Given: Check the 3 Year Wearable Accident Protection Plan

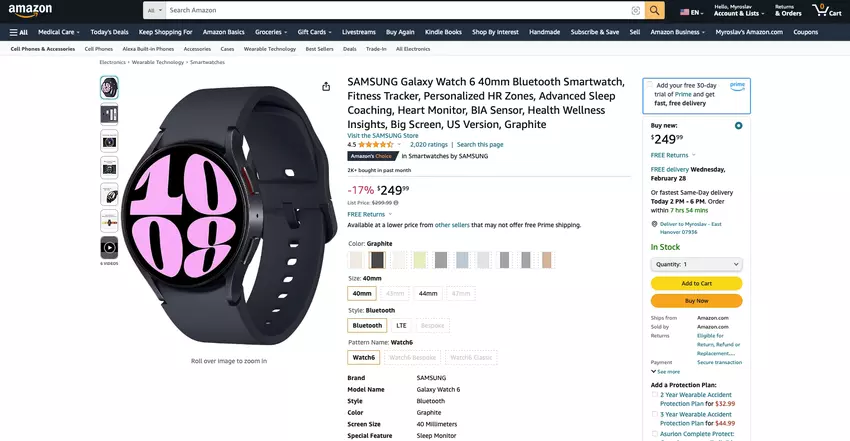Looking at the screenshot, I should pos(655,413).
